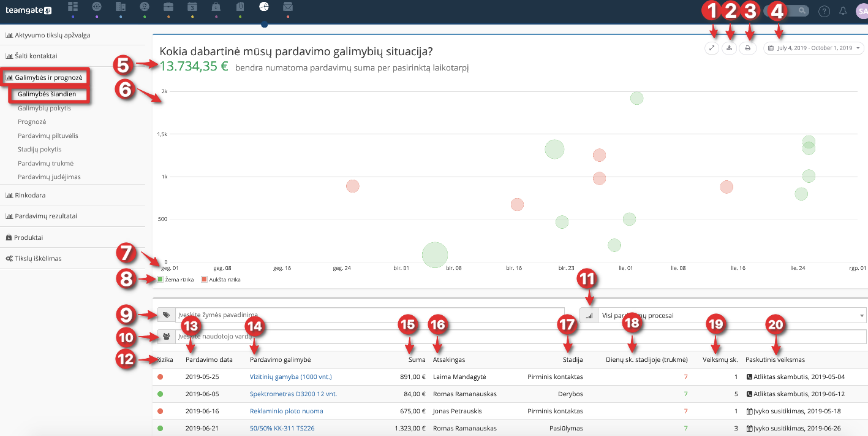868x436 pixels.
Task: Open the Leads target icon in top navigation
Action: (x=97, y=7)
